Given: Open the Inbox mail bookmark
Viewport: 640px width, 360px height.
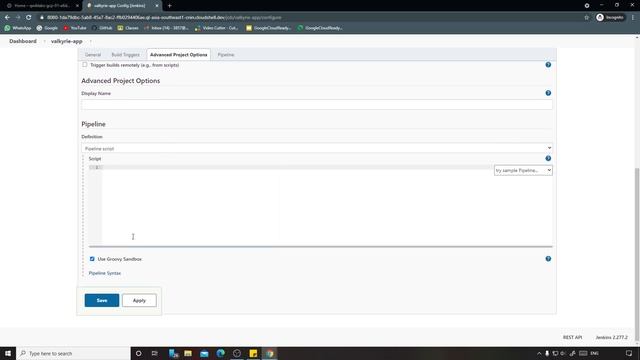Looking at the screenshot, I should click(x=166, y=28).
